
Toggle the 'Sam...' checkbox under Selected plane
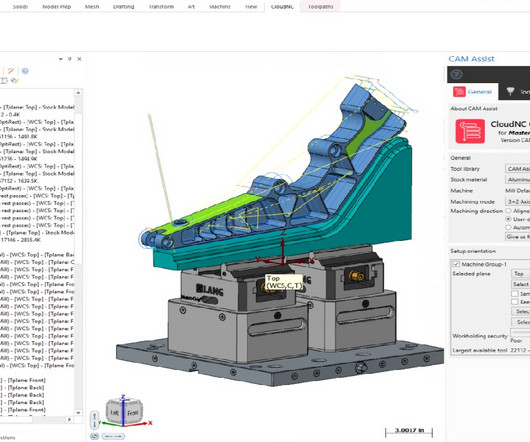click(515, 294)
